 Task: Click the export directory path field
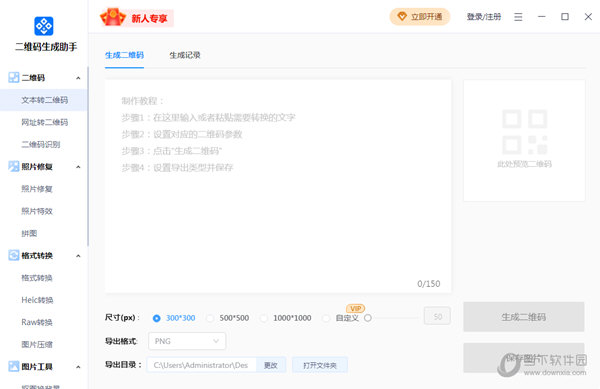coord(201,365)
